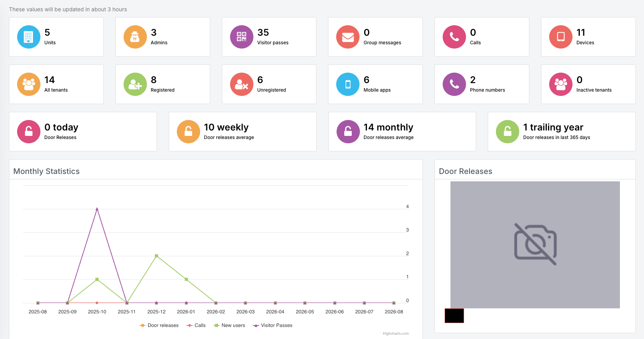This screenshot has height=339, width=644.
Task: Click the 2025-10 Visitor Passes peak point
Action: coord(97,209)
